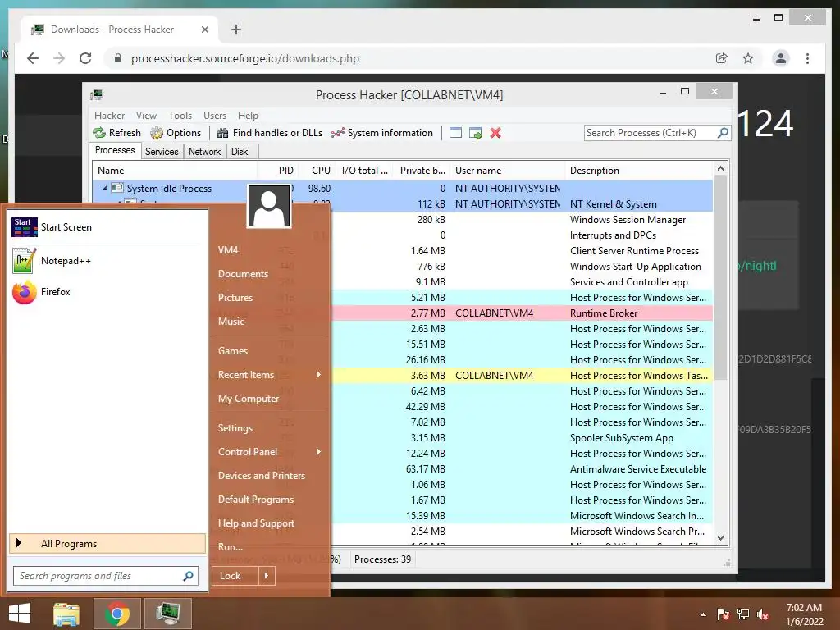Click the find window and thread icon
The width and height of the screenshot is (840, 630).
pyautogui.click(x=475, y=133)
